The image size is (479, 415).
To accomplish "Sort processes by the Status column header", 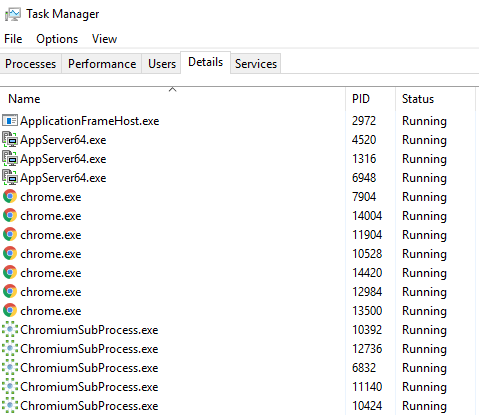I will click(x=435, y=99).
